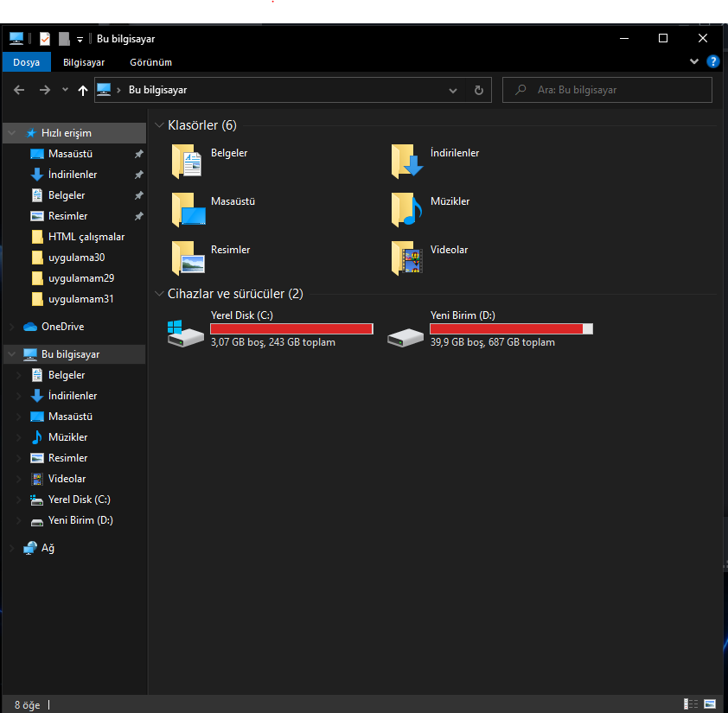This screenshot has width=728, height=713.
Task: Open Müzikler in the sidebar tree
Action: pos(67,436)
